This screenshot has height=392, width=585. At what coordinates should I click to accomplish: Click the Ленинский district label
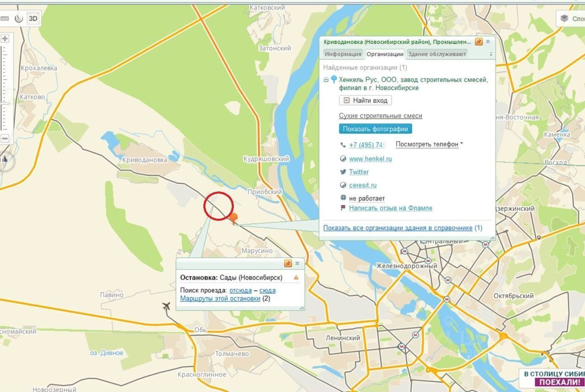coord(343,339)
